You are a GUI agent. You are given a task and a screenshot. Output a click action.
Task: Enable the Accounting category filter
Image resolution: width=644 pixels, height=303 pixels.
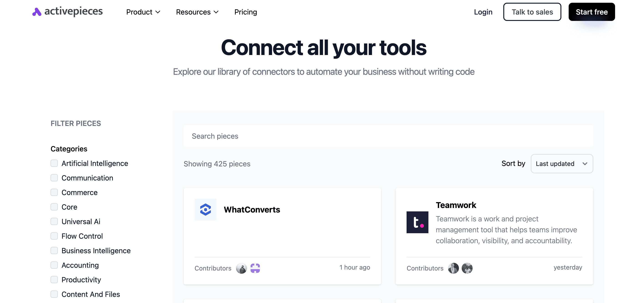pyautogui.click(x=54, y=265)
